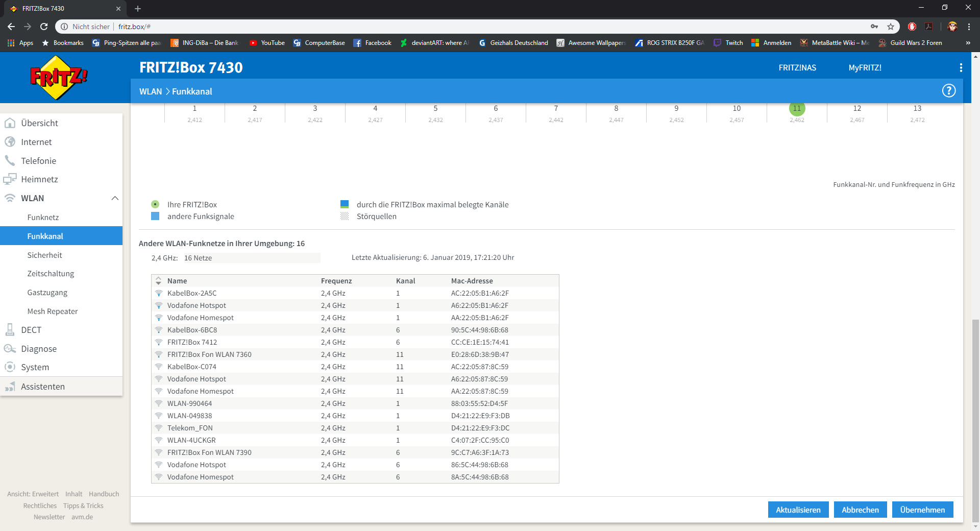Open the Apps grid shortcut
The height and width of the screenshot is (531, 980).
pos(20,43)
